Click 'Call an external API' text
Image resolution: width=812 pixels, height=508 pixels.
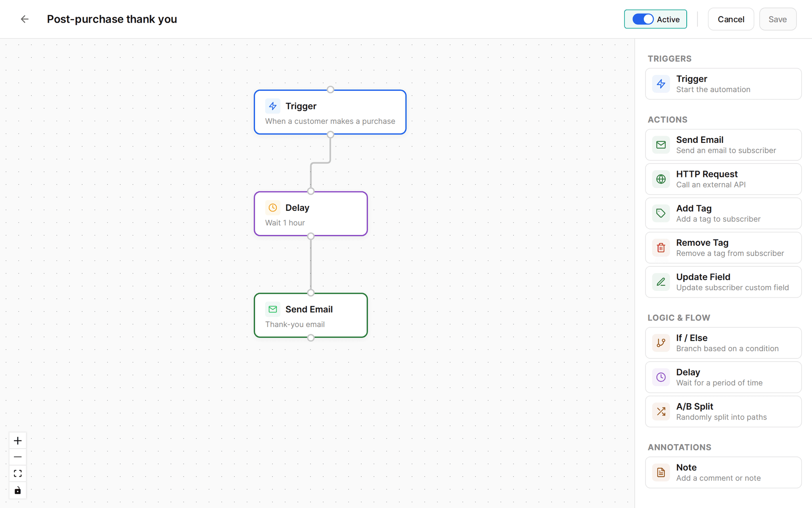(711, 185)
